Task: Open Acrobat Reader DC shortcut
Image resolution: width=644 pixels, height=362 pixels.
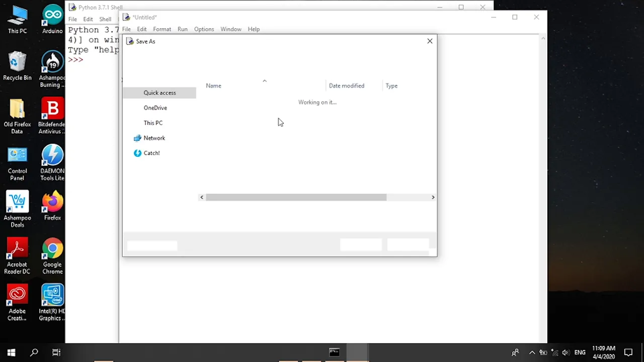Action: point(17,257)
